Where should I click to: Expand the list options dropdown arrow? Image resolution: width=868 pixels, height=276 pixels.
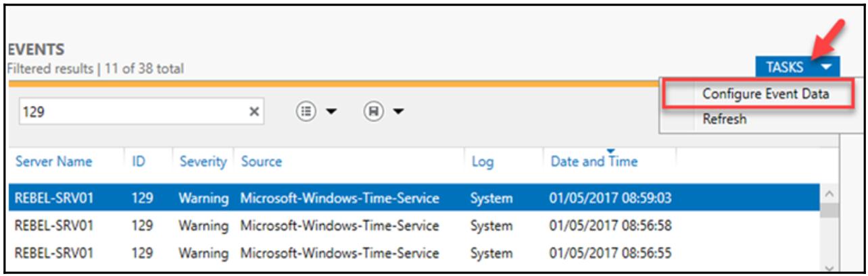point(331,112)
